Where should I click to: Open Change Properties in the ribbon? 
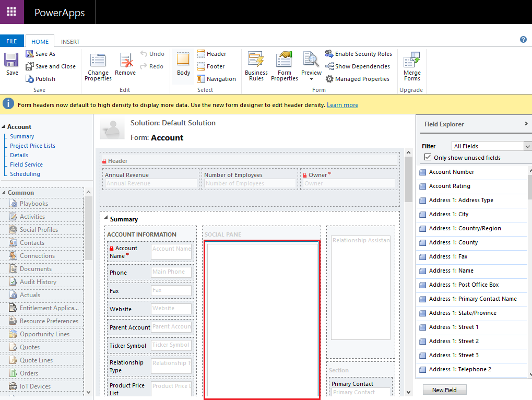[98, 67]
